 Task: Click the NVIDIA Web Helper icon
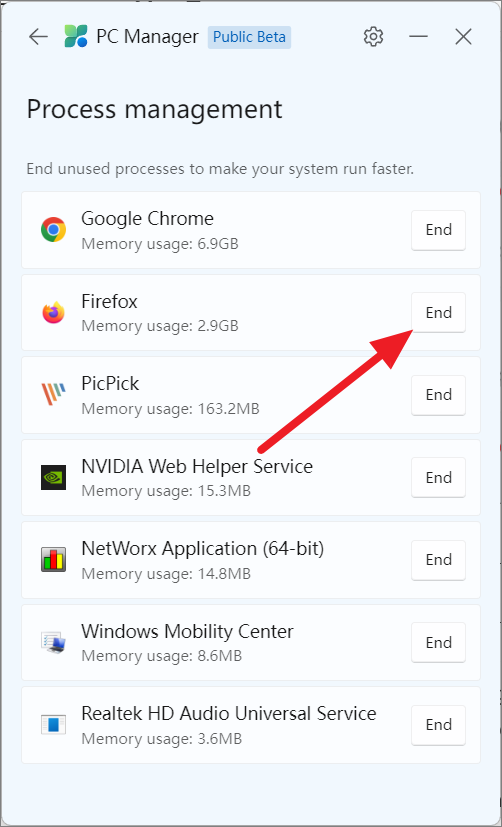coord(53,477)
